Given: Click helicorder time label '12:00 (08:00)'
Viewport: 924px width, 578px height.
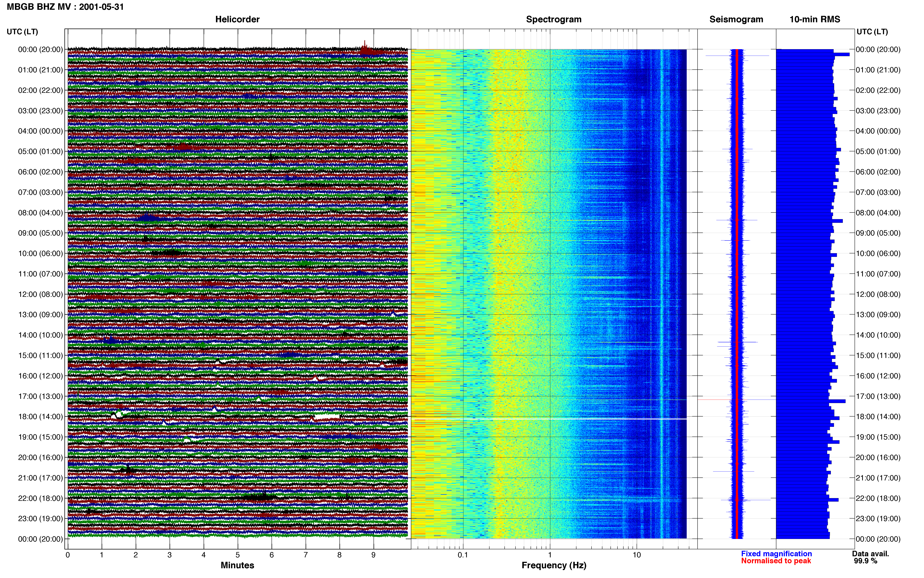Looking at the screenshot, I should [x=41, y=294].
